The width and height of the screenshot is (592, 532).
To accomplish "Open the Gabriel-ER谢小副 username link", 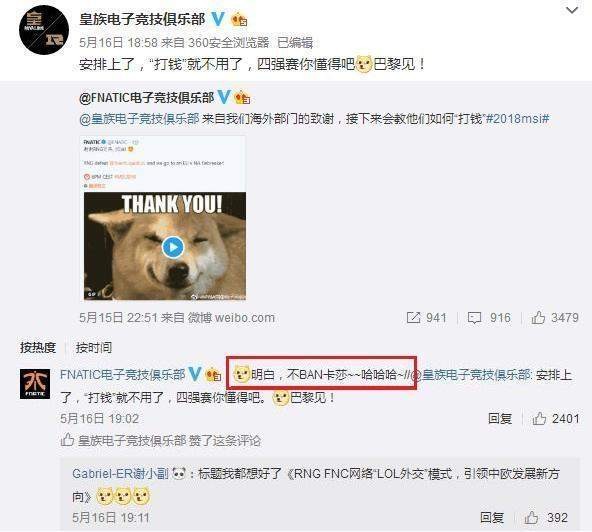I will pos(120,473).
